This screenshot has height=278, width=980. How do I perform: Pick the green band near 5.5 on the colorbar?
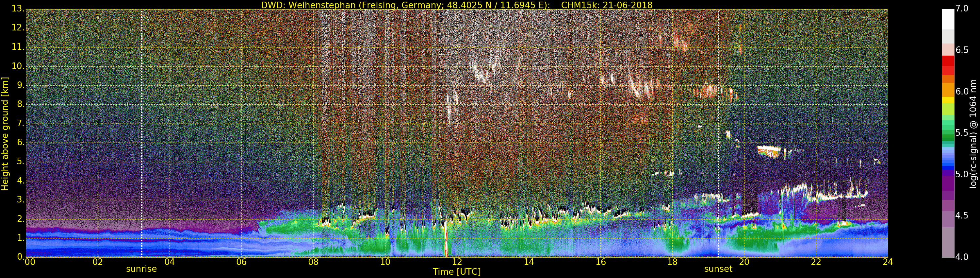[948, 133]
